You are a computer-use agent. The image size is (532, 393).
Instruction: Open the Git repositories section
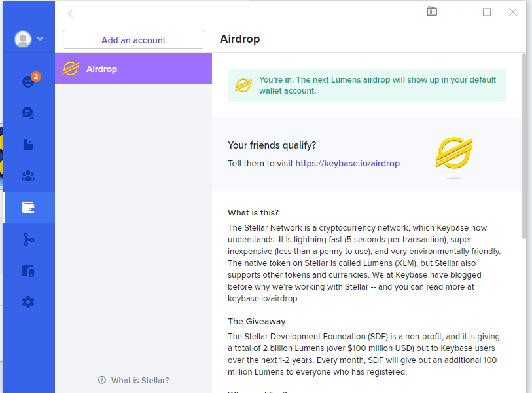[28, 239]
